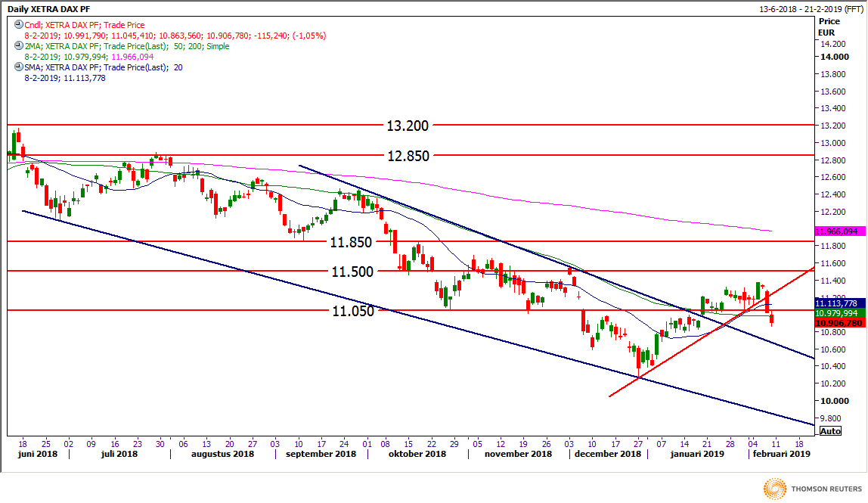Click the 13.600 price axis label

(832, 92)
